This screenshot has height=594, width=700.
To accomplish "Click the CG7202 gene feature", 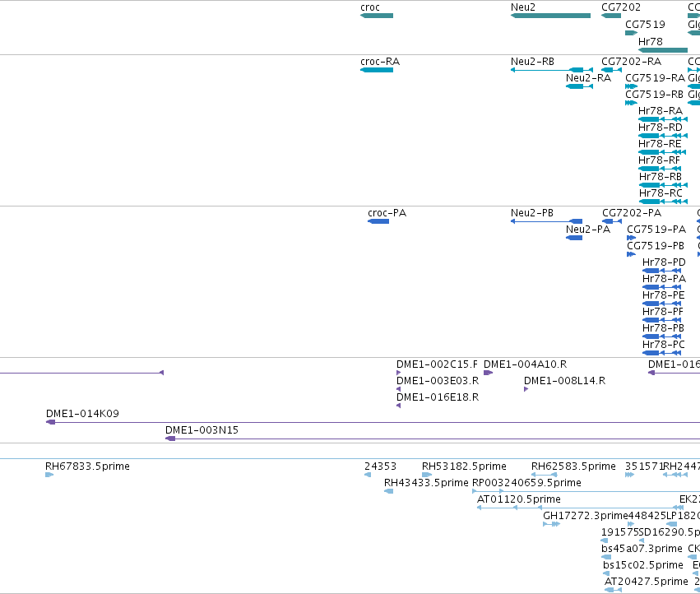I will [x=611, y=16].
